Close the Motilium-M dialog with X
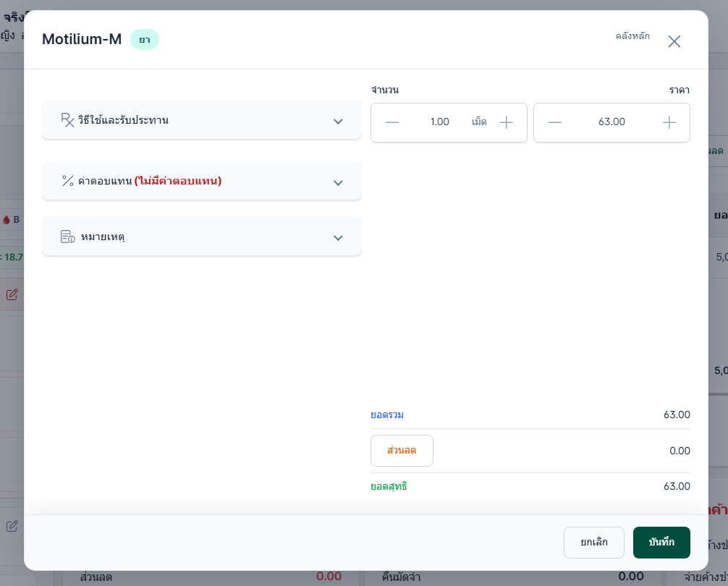Image resolution: width=728 pixels, height=586 pixels. pyautogui.click(x=674, y=41)
